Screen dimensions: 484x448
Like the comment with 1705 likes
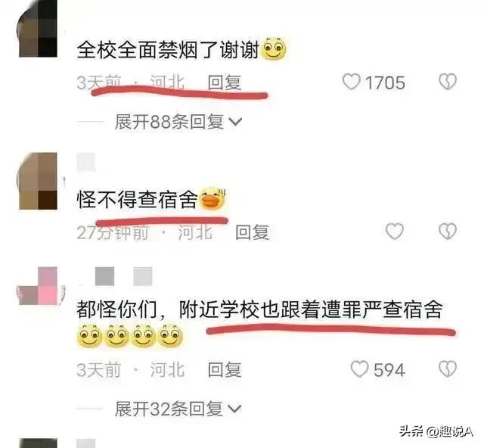351,82
